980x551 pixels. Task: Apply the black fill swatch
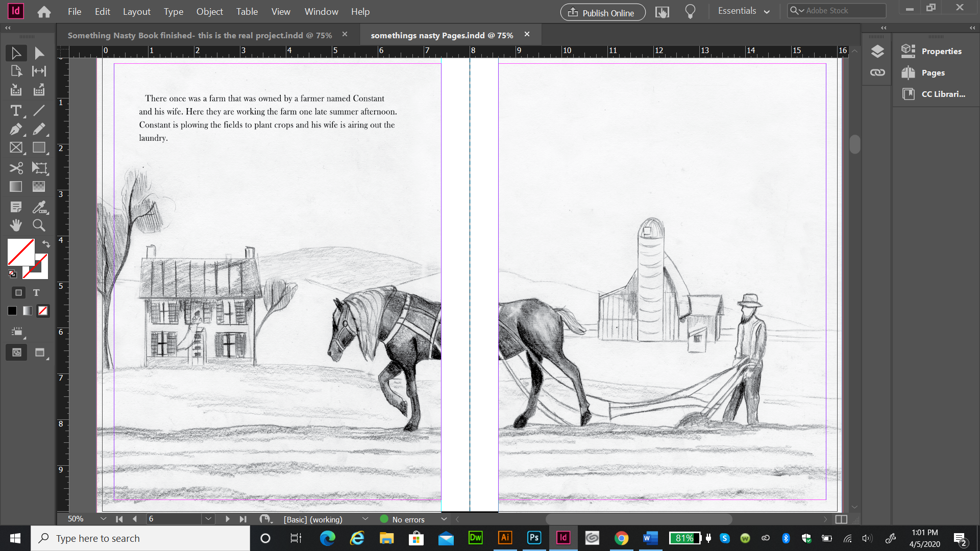click(12, 311)
